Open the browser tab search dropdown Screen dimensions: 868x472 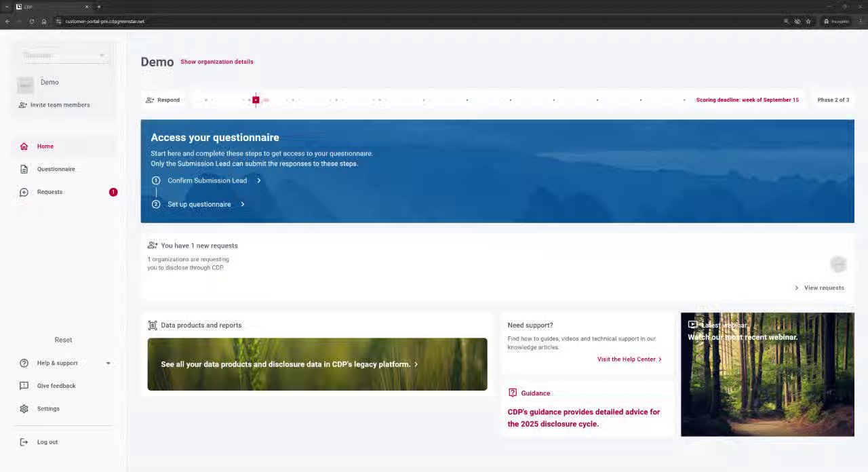(6, 7)
